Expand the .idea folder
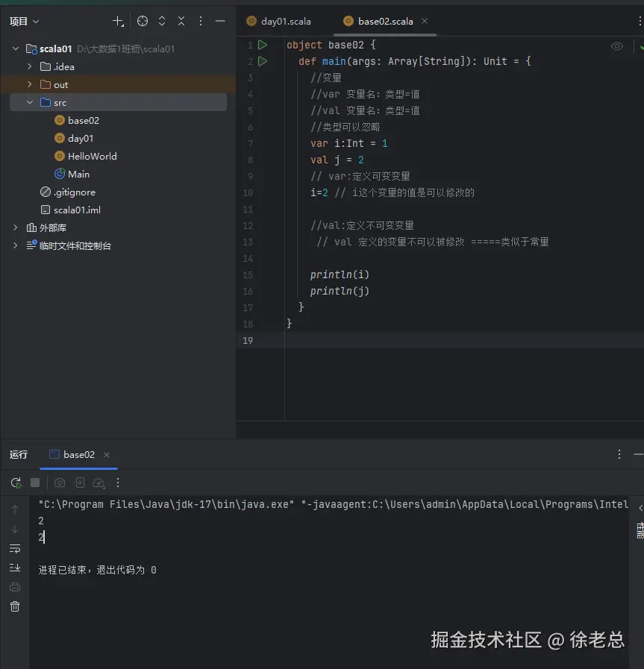Viewport: 644px width, 669px height. (30, 66)
